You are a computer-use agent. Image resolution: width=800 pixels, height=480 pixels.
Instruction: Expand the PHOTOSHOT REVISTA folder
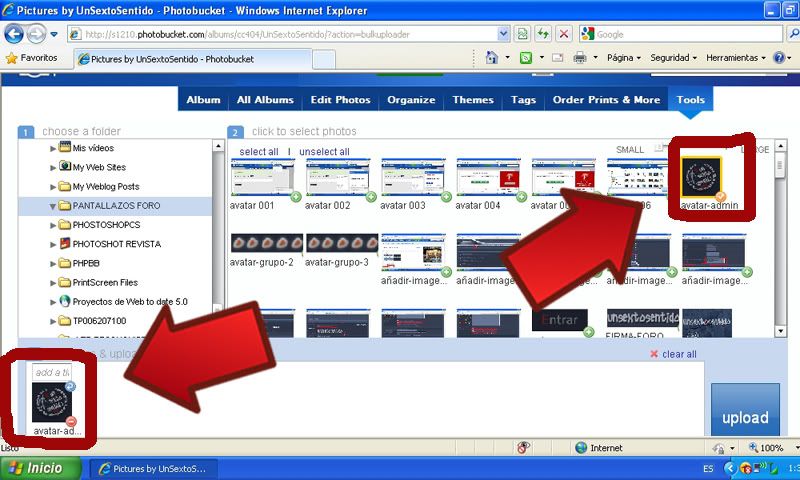click(x=53, y=244)
